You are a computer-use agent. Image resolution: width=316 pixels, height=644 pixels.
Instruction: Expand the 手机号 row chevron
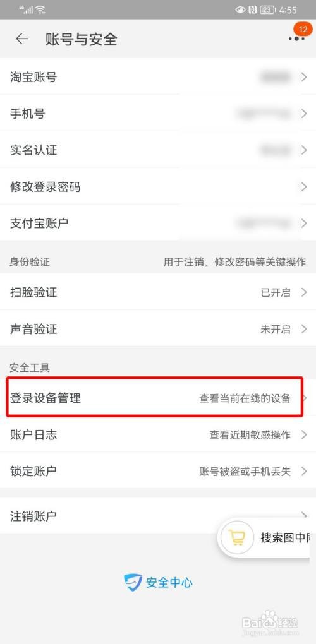pyautogui.click(x=303, y=114)
